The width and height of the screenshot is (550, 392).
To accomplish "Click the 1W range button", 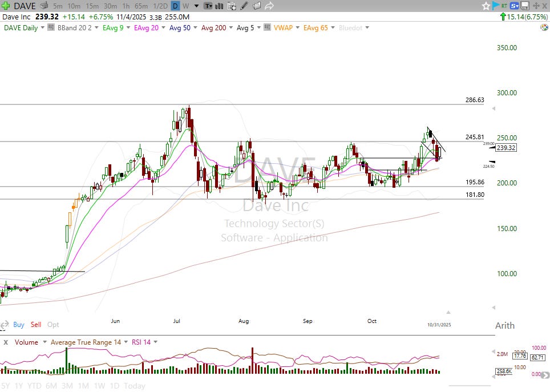I will coord(99,386).
